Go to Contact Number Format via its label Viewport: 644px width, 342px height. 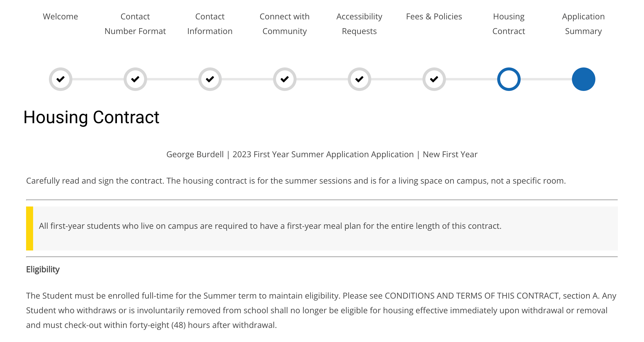pyautogui.click(x=135, y=23)
